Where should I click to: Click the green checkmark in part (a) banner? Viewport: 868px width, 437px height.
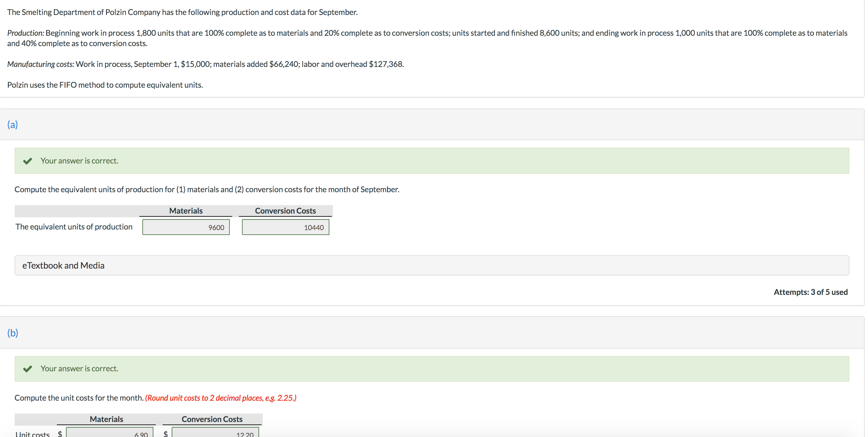pos(27,161)
